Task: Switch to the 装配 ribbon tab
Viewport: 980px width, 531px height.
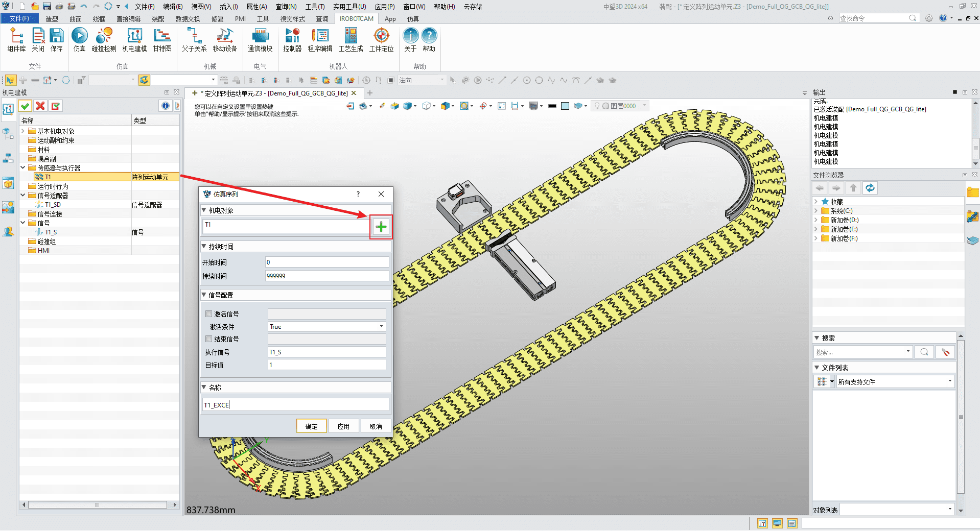Action: coord(158,19)
